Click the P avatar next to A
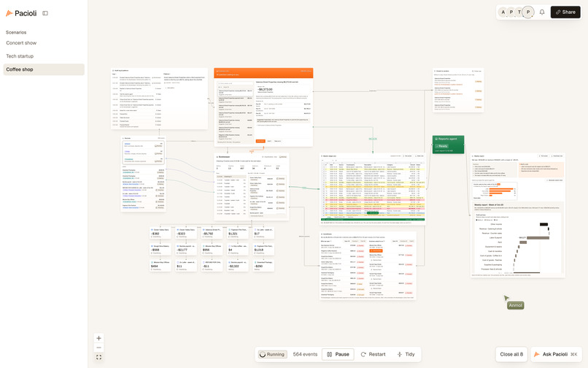This screenshot has width=588, height=368. tap(511, 12)
